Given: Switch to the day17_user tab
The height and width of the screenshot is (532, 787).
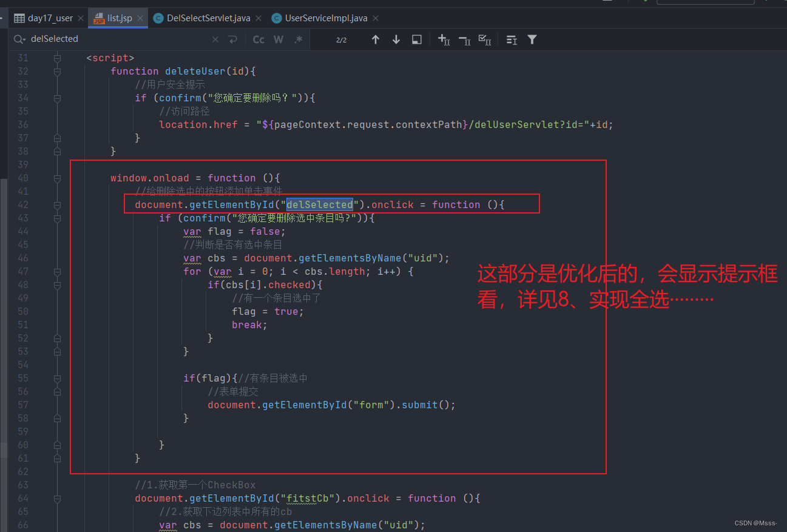Looking at the screenshot, I should (50, 18).
